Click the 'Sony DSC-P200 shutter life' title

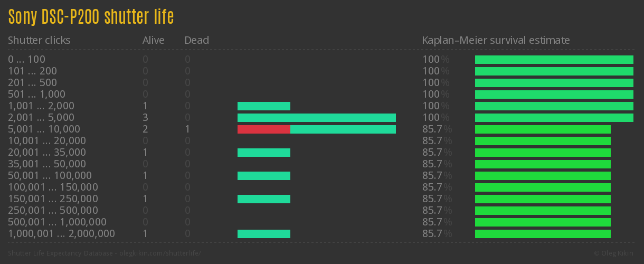point(91,17)
